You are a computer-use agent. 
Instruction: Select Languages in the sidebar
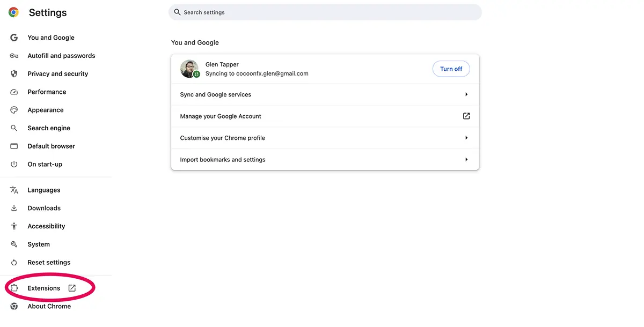click(43, 190)
